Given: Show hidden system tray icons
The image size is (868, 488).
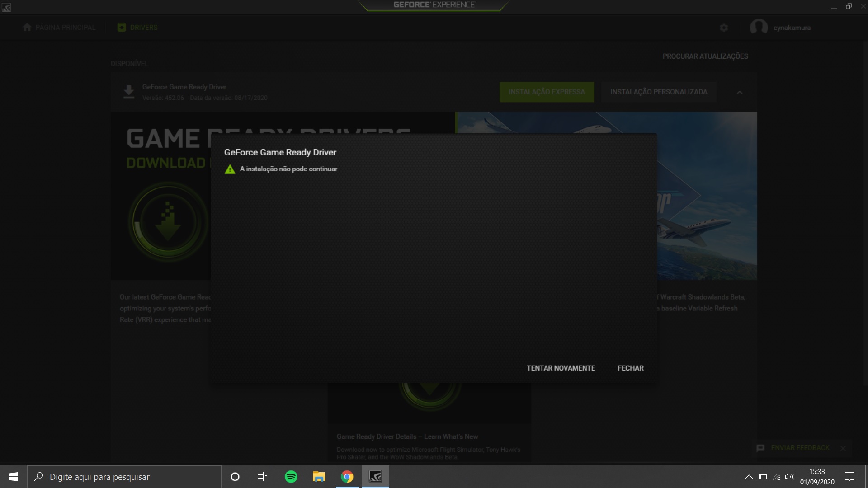Looking at the screenshot, I should (x=749, y=477).
